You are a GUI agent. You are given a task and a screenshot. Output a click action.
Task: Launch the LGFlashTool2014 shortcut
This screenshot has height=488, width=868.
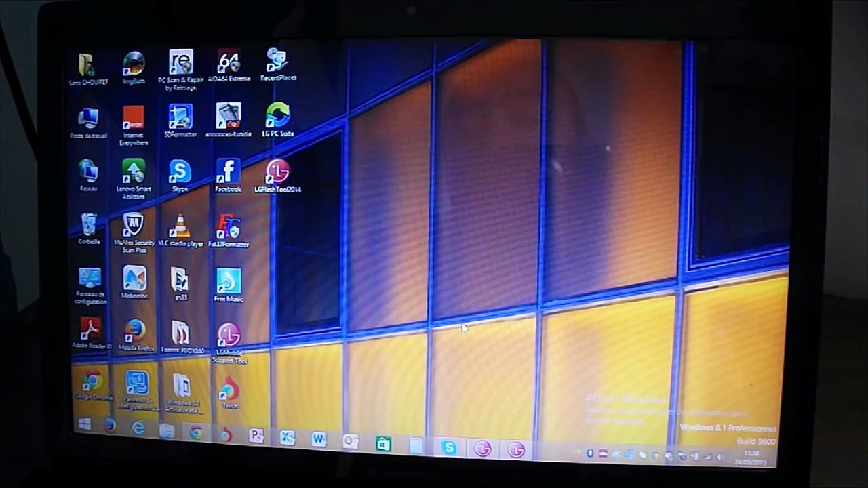[277, 176]
